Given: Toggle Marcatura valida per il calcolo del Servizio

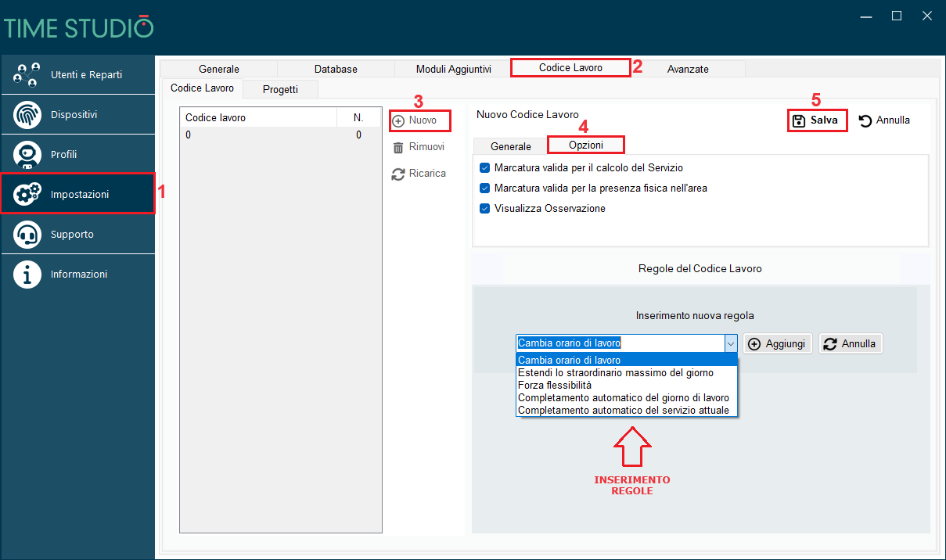Looking at the screenshot, I should (485, 168).
